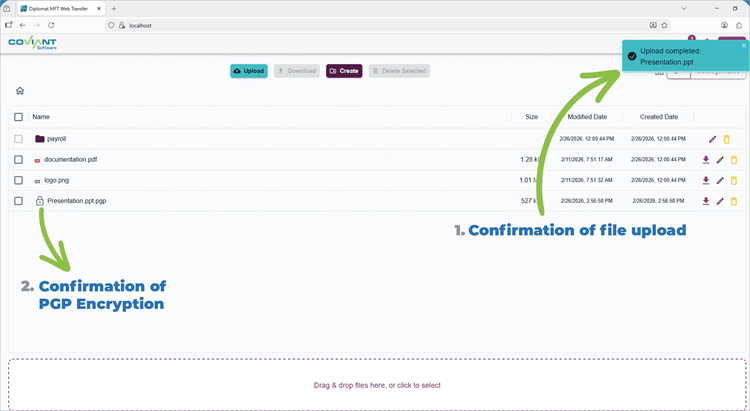Rename logo.png with its pencil icon
750x411 pixels.
click(720, 180)
